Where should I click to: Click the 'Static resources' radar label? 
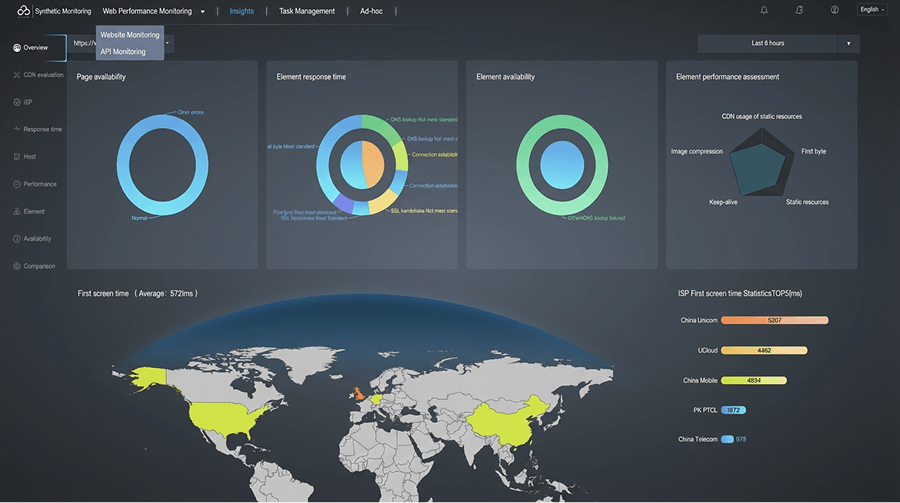pyautogui.click(x=807, y=202)
